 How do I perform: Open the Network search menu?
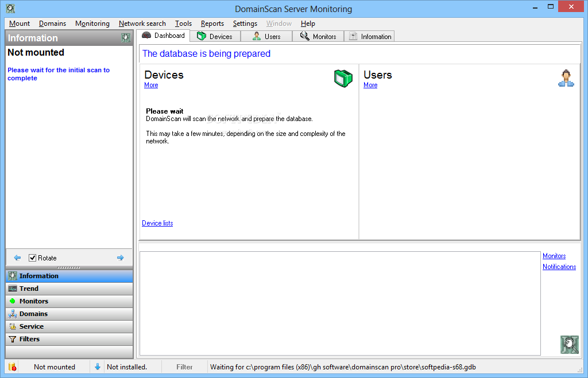(142, 23)
